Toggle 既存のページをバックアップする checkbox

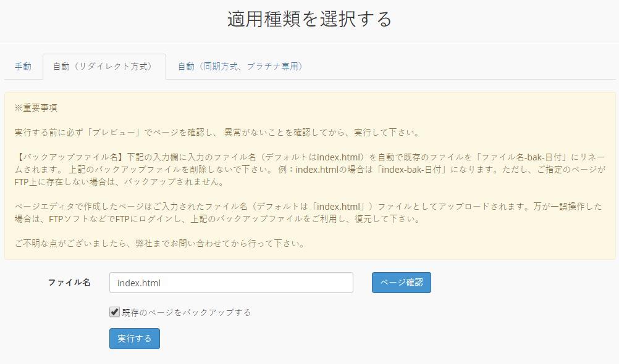click(x=114, y=312)
